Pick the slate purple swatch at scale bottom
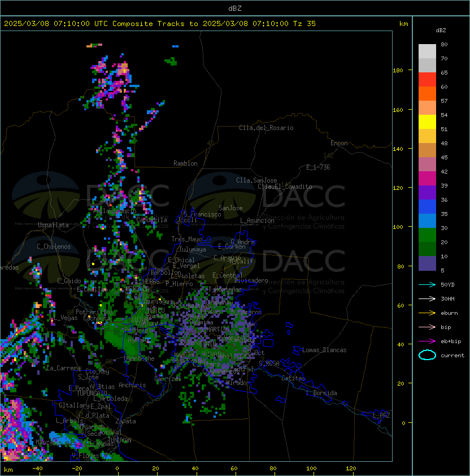This screenshot has width=470, height=476. pyautogui.click(x=427, y=263)
